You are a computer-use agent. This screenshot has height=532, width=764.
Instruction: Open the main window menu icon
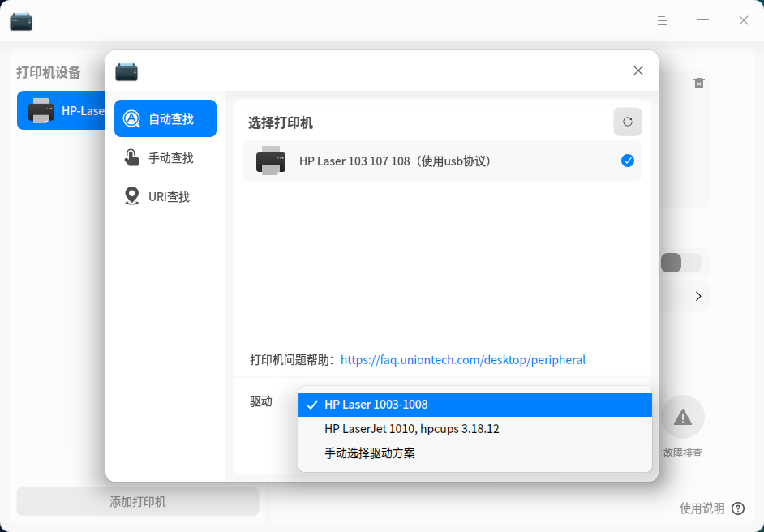tap(662, 20)
